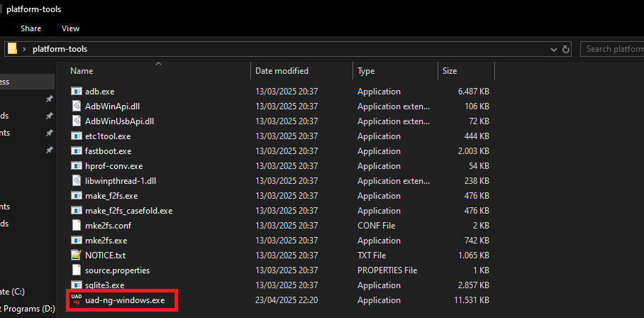Expand the breadcrumb chevron before platform-tools
The width and height of the screenshot is (644, 318).
click(25, 49)
